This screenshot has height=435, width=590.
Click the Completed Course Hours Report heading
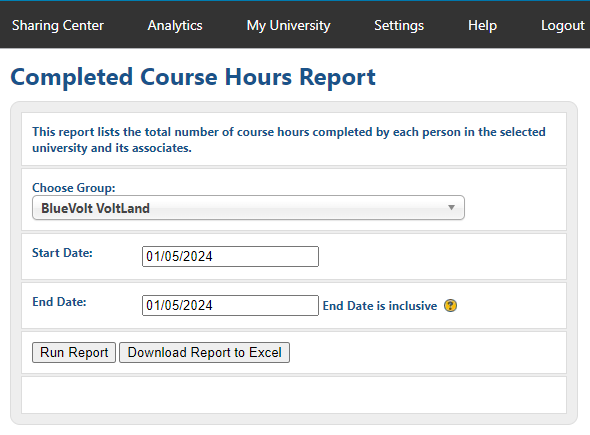click(x=193, y=77)
